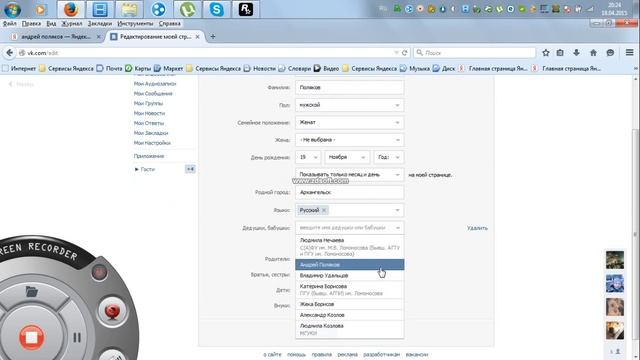Open the Видео bookmark
Viewport: 640px width, 360px height.
[x=327, y=69]
